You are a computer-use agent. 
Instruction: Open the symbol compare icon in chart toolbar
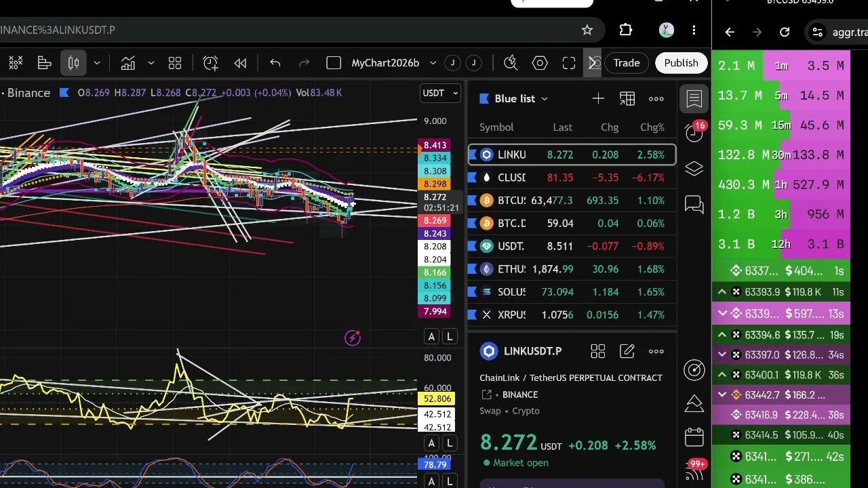click(x=14, y=63)
